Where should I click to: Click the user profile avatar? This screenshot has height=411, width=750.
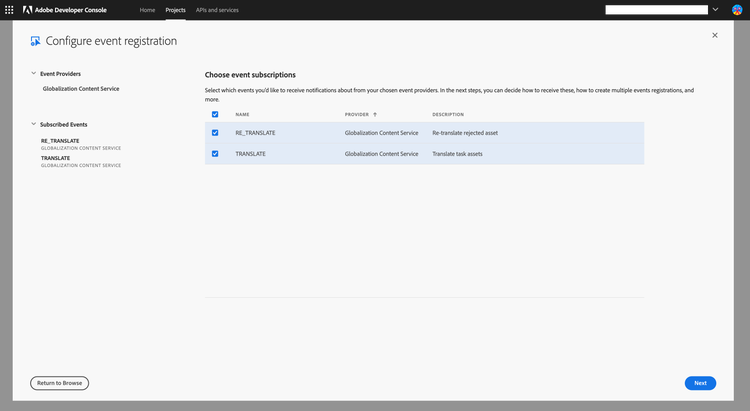737,9
